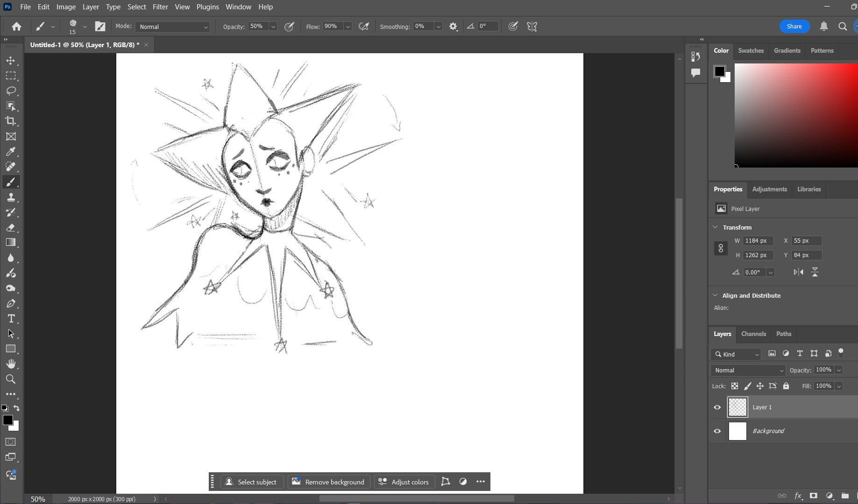Select the Clone Stamp tool
This screenshot has width=858, height=504.
[11, 197]
